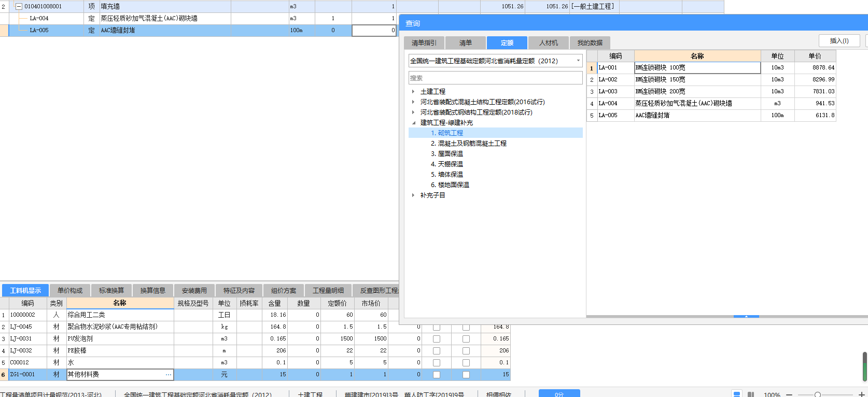Viewport: 868px width, 397px height.
Task: Click the quota search input field
Action: click(496, 78)
